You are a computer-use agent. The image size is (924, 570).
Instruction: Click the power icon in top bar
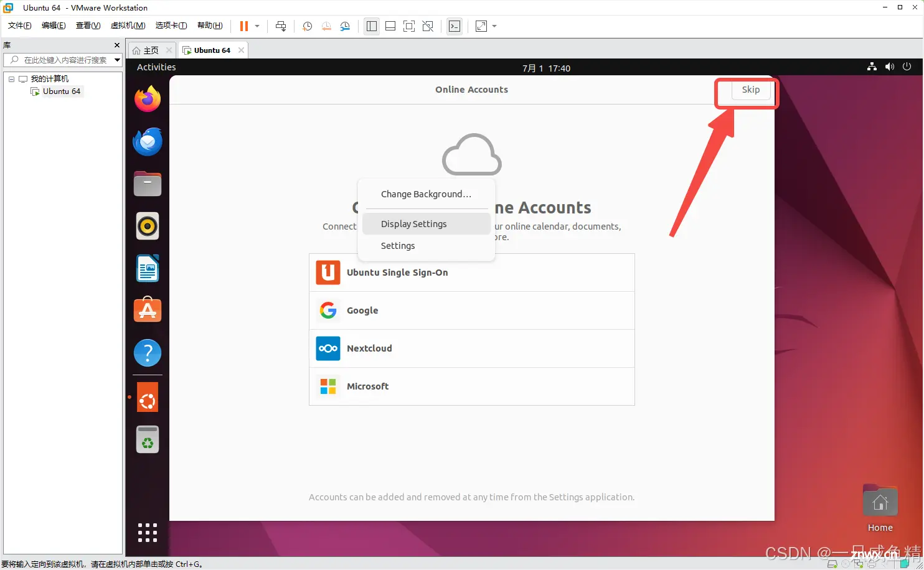(x=907, y=67)
